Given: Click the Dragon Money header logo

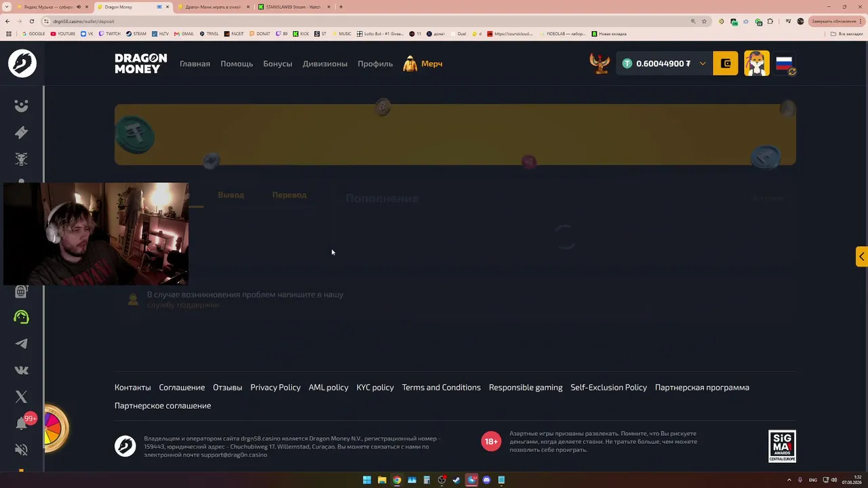Looking at the screenshot, I should (x=141, y=64).
